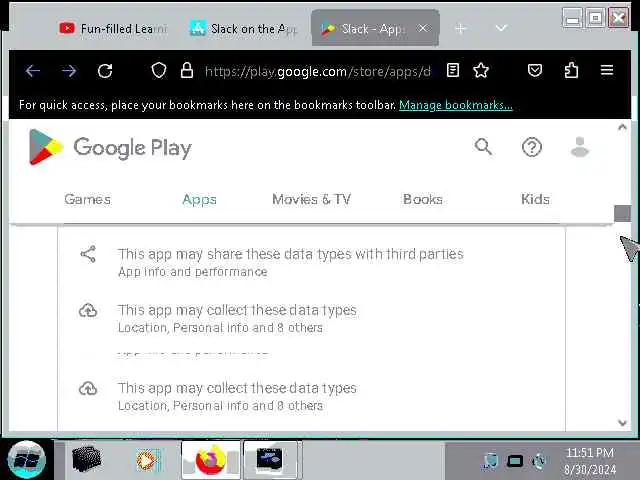The width and height of the screenshot is (640, 480).
Task: Bookmark this page with star icon
Action: point(481,70)
